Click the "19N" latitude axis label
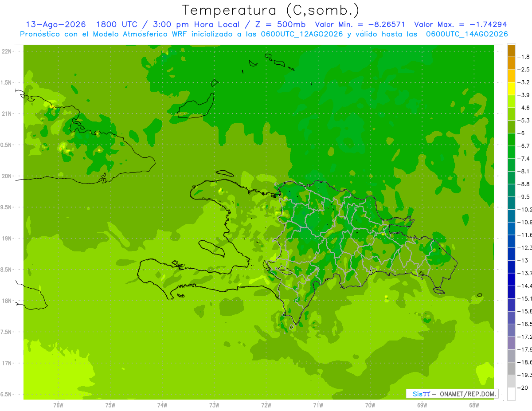 (7, 239)
